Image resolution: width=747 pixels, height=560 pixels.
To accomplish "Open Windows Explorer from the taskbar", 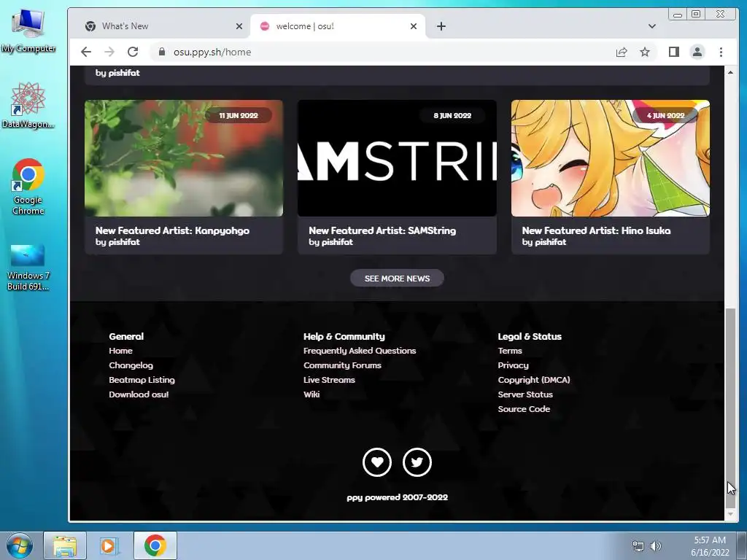I will click(65, 545).
